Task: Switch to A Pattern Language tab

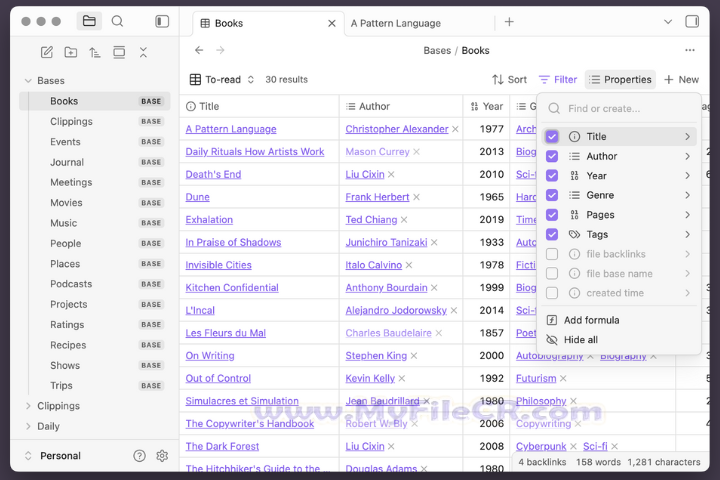Action: click(x=396, y=23)
